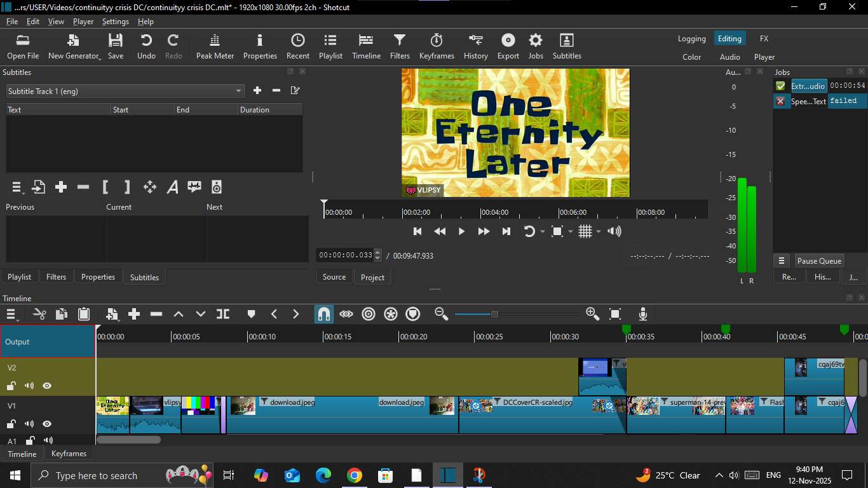Toggle timeline Snapping magnet button
The image size is (868, 488).
tap(323, 314)
